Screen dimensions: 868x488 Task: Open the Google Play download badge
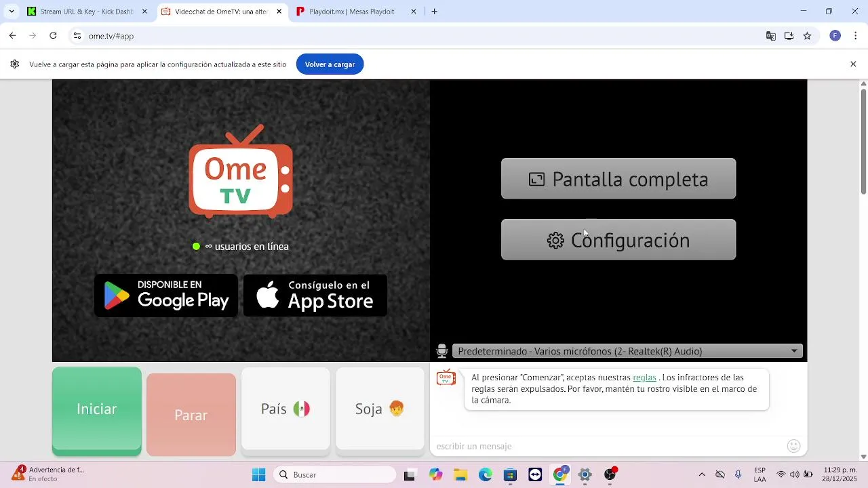[x=166, y=296]
